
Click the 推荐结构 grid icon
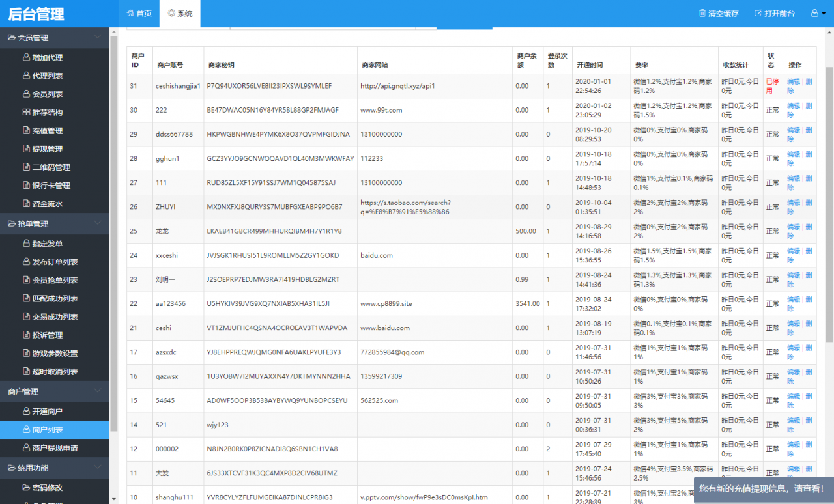click(x=26, y=112)
